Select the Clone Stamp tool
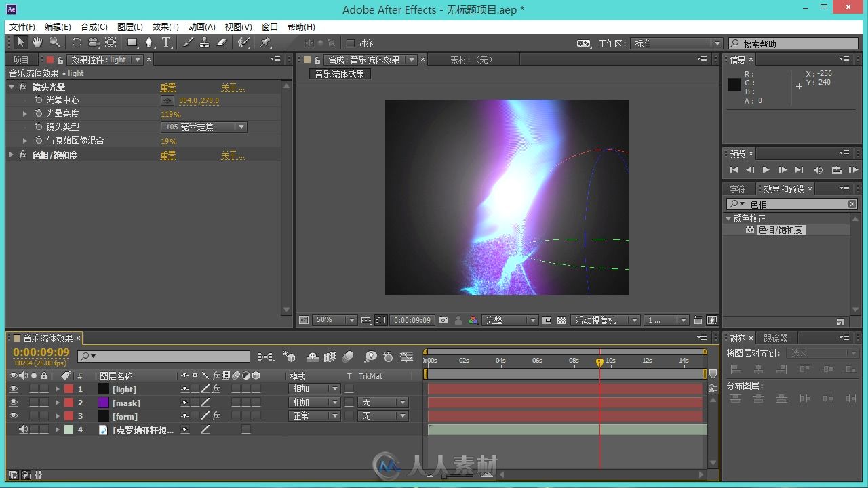Viewport: 868px width, 488px height. coord(204,43)
